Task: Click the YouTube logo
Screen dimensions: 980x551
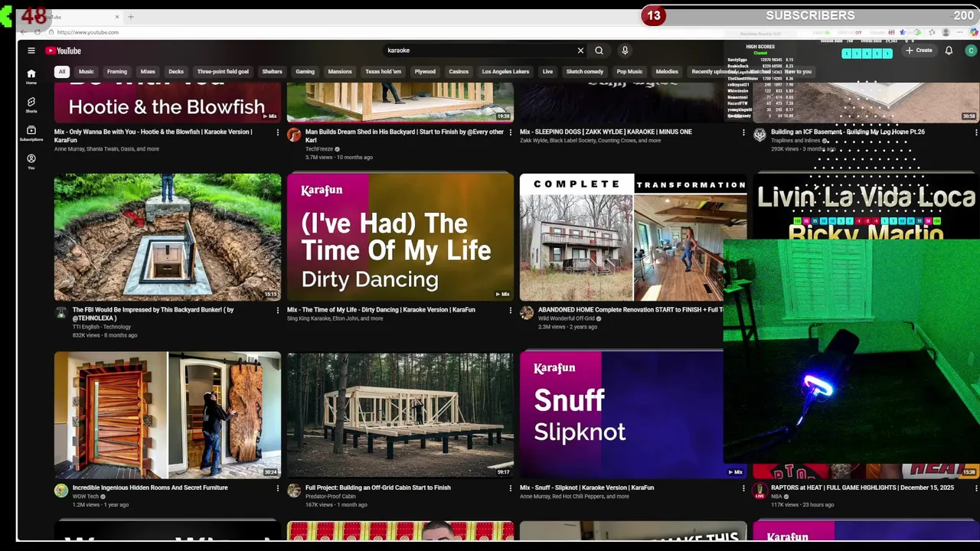Action: pos(63,51)
